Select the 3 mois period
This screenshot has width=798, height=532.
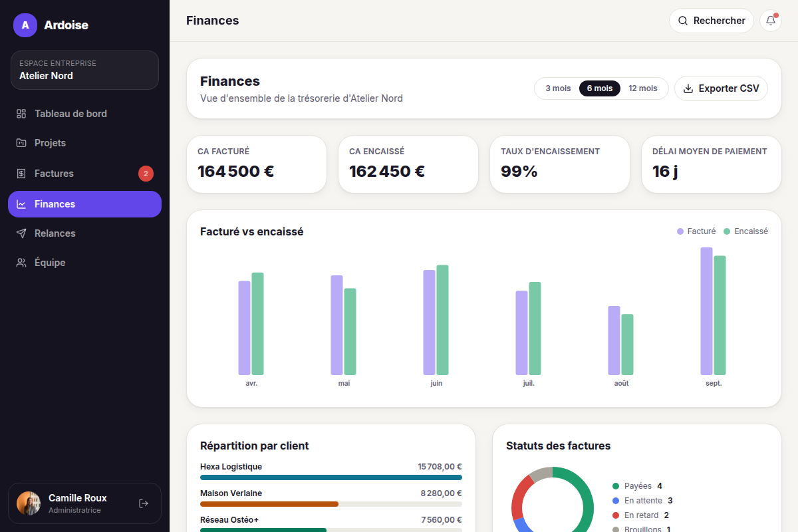click(x=558, y=88)
